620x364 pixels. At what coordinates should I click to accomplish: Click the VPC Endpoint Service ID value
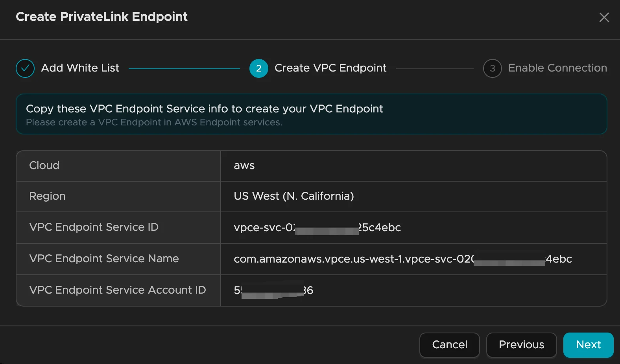317,228
